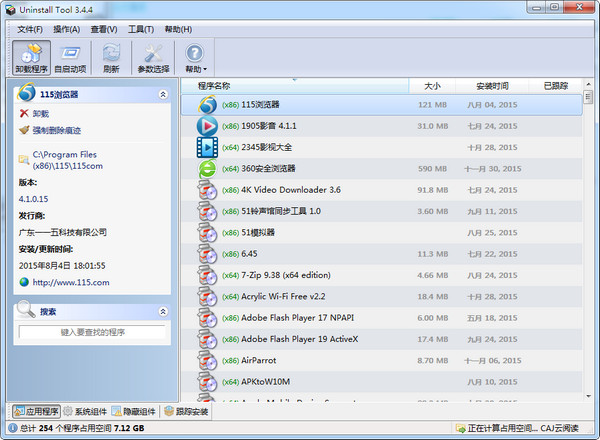Open 参数选择 preferences
This screenshot has height=440, width=600.
click(153, 58)
